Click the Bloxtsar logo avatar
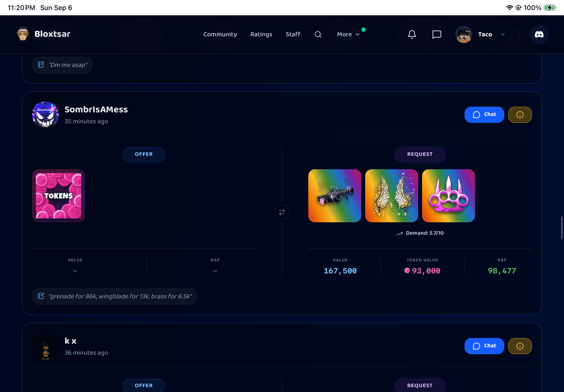The width and height of the screenshot is (564, 392). (x=23, y=34)
